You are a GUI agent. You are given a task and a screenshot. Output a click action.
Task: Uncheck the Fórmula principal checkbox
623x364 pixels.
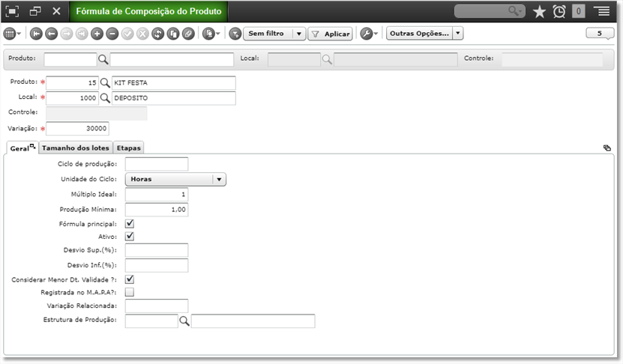click(x=130, y=224)
